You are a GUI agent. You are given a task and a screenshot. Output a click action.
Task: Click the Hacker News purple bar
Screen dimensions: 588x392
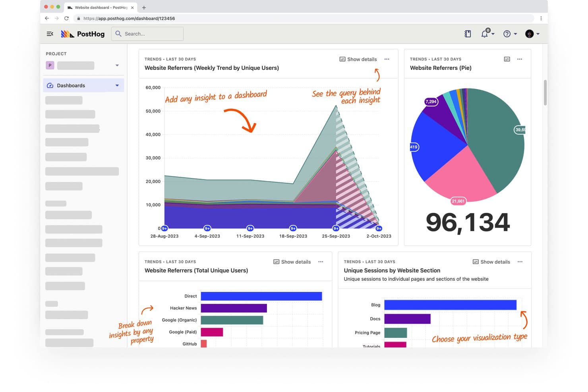pos(234,308)
